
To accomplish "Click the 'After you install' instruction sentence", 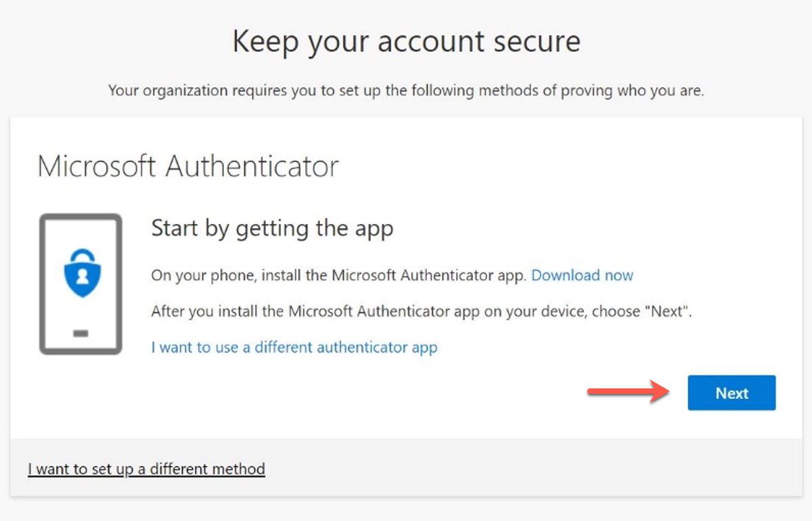I will [422, 312].
